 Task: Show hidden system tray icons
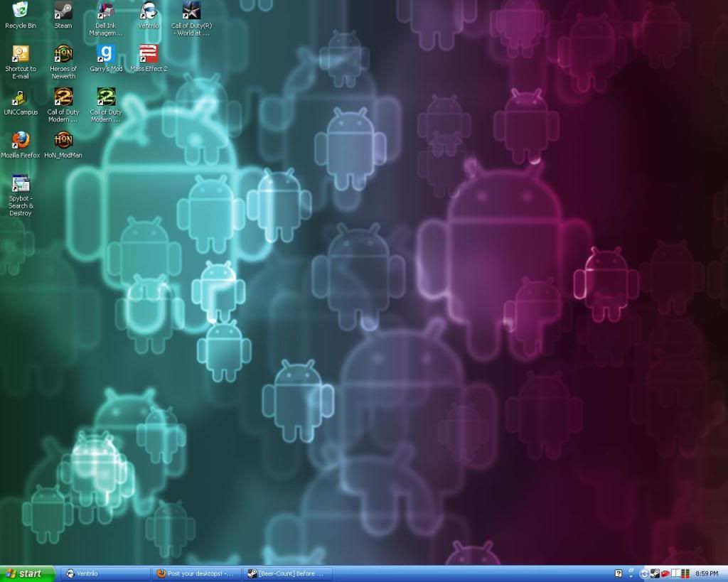click(644, 574)
